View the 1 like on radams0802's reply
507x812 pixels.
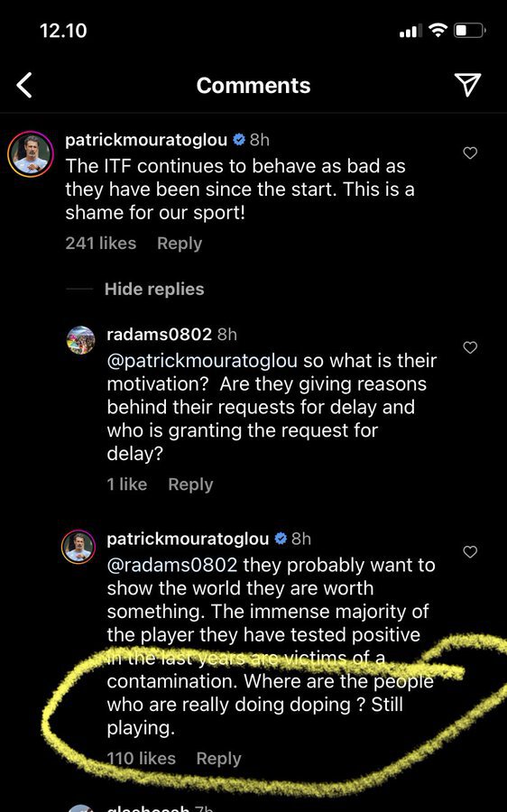tap(127, 484)
